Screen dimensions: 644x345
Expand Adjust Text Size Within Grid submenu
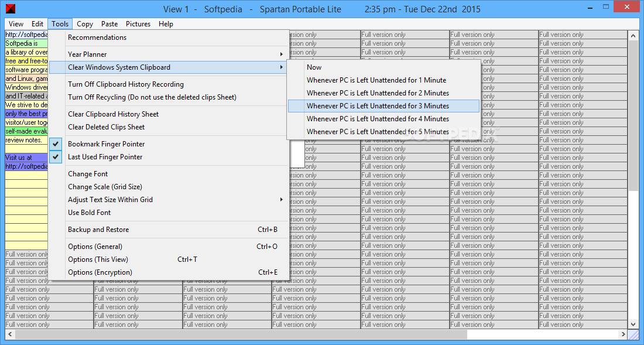pyautogui.click(x=169, y=200)
